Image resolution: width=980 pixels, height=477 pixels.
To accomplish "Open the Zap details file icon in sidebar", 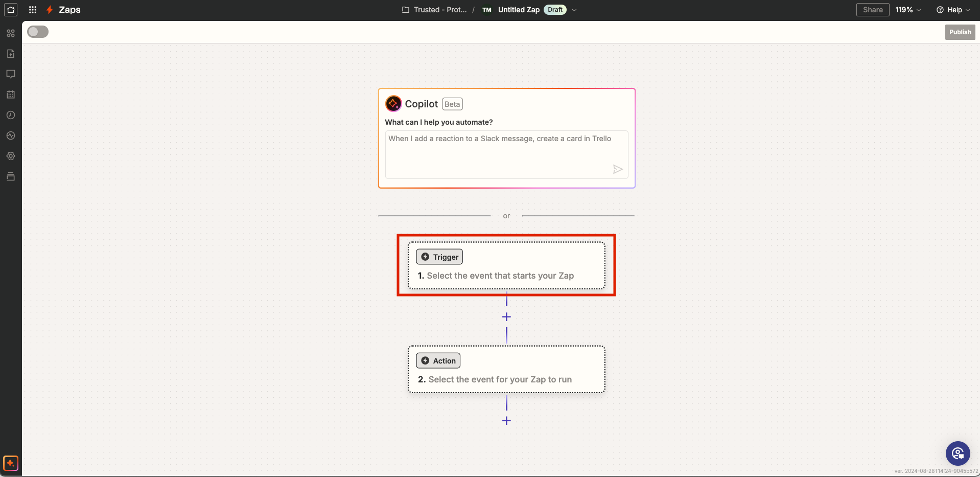I will 11,54.
